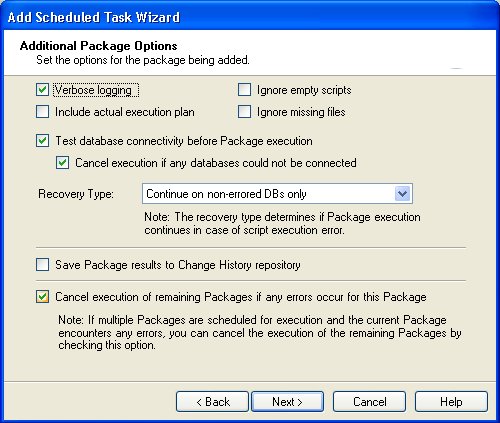Viewport: 500px width, 423px height.
Task: Click the Add Scheduled Task Wizard title bar
Action: [250, 17]
